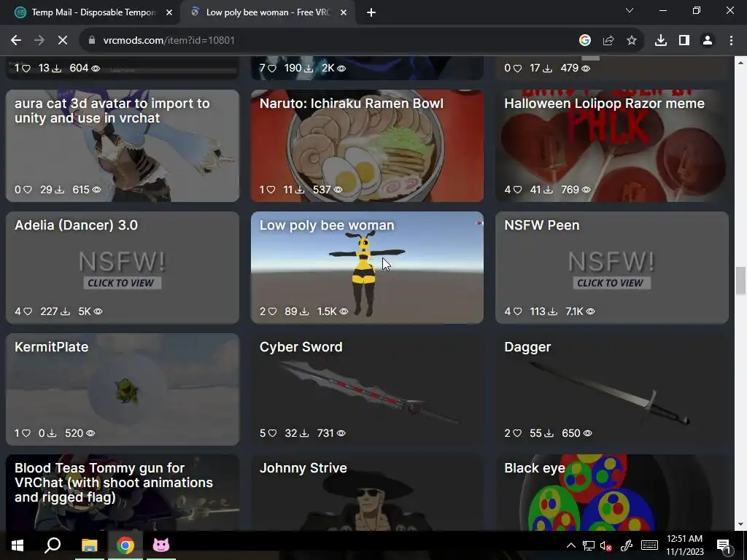The height and width of the screenshot is (560, 747).
Task: Open the taskbar clock and date
Action: [684, 545]
